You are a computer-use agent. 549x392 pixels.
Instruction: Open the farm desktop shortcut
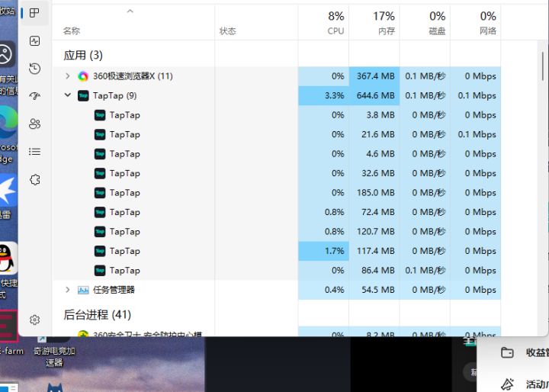[9, 332]
